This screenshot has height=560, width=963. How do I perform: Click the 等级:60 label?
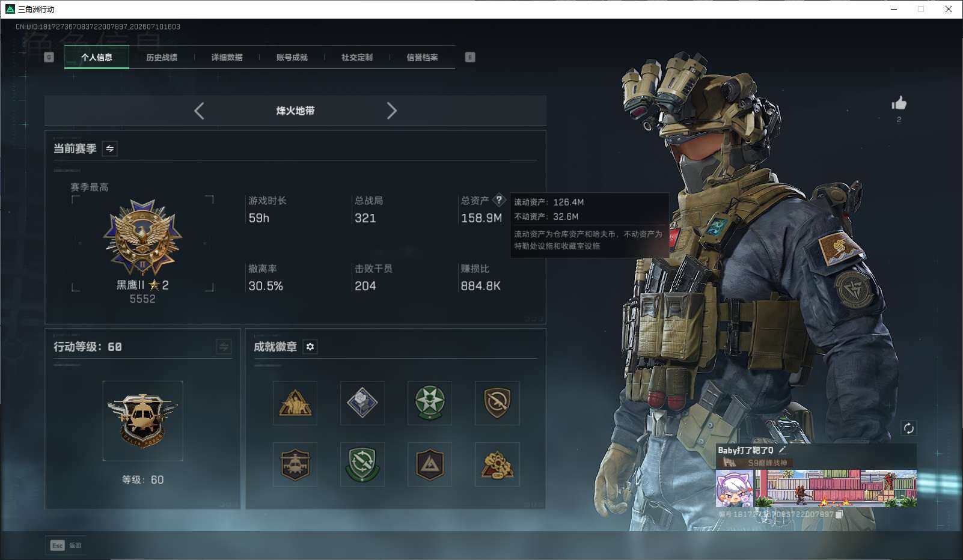coord(142,479)
